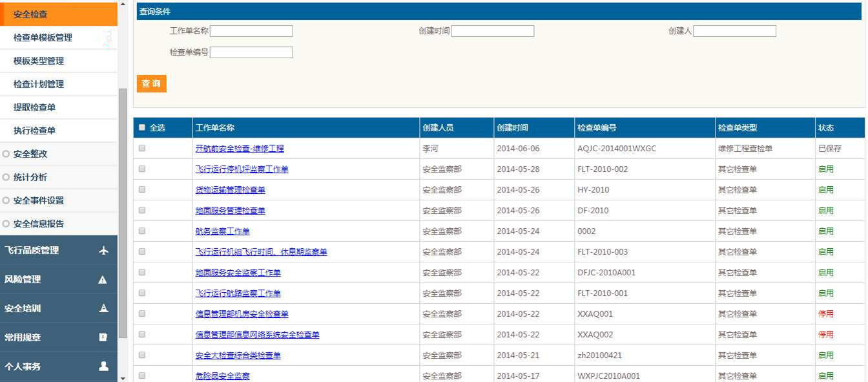This screenshot has height=382, width=868.
Task: Open the 信息管理部信息网络系统安全检查单 link
Action: [x=258, y=335]
